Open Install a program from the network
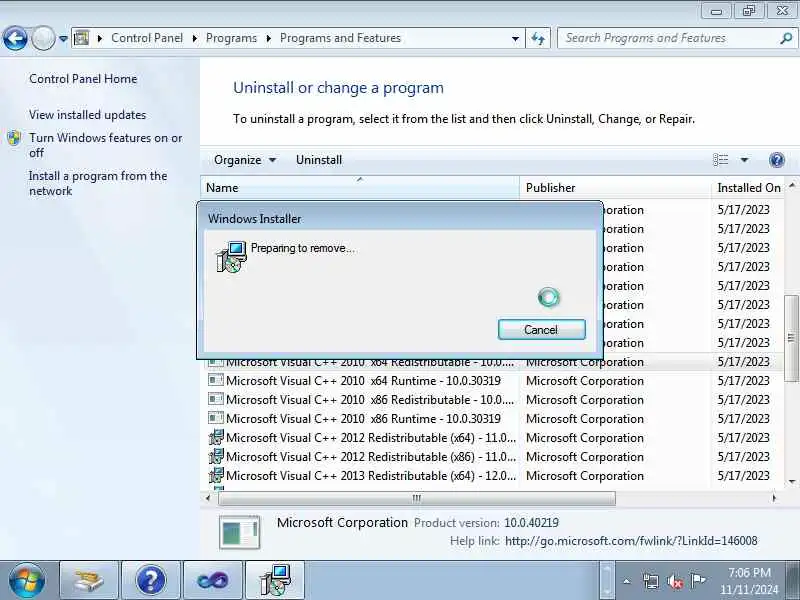800x600 pixels. [98, 183]
